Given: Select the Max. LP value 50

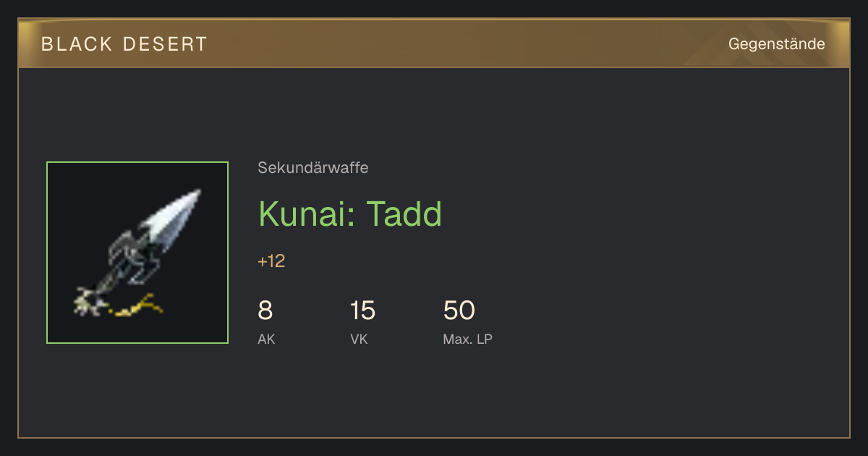Looking at the screenshot, I should (x=459, y=311).
